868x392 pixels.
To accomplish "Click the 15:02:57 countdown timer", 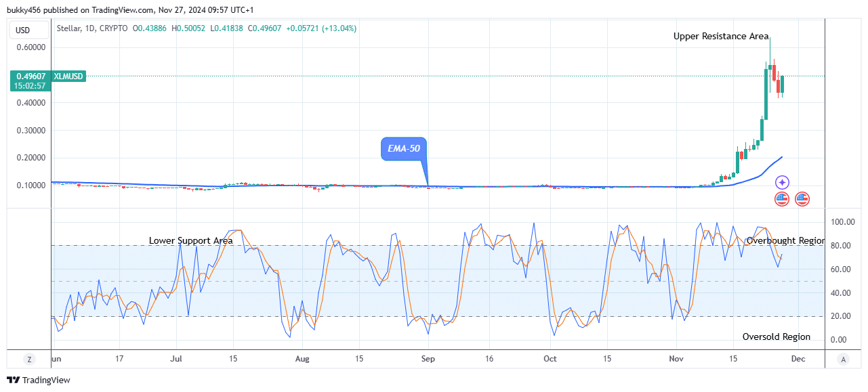I will [x=29, y=87].
